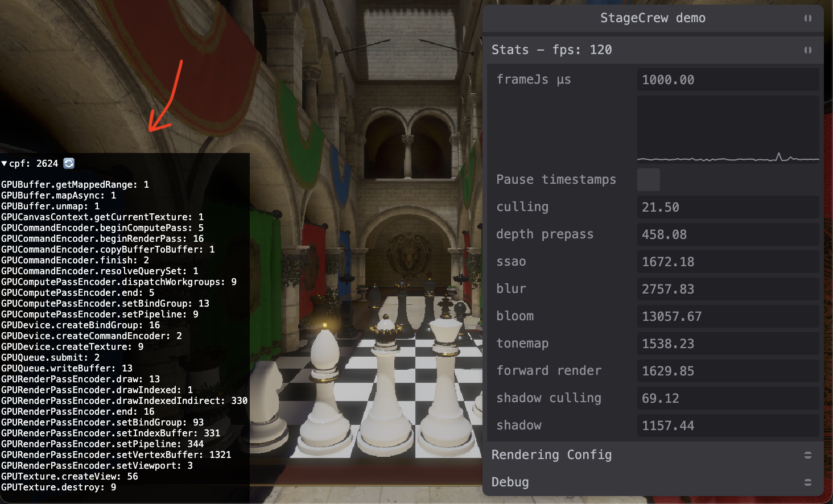Click the GPUComputePassEncoder.end: 5 line
The height and width of the screenshot is (504, 833).
[x=77, y=292]
